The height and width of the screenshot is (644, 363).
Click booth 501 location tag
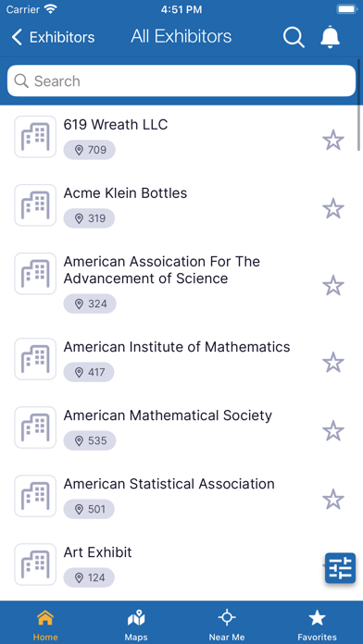89,509
